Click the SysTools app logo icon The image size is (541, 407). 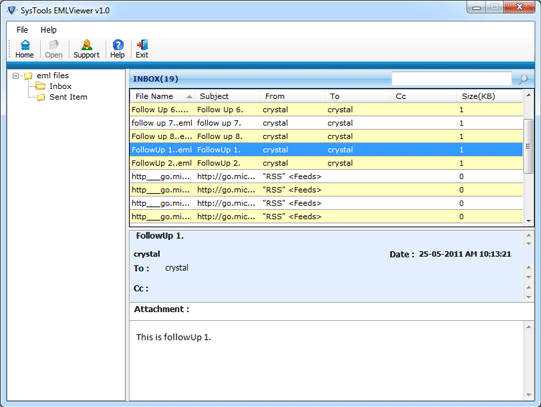(12, 10)
